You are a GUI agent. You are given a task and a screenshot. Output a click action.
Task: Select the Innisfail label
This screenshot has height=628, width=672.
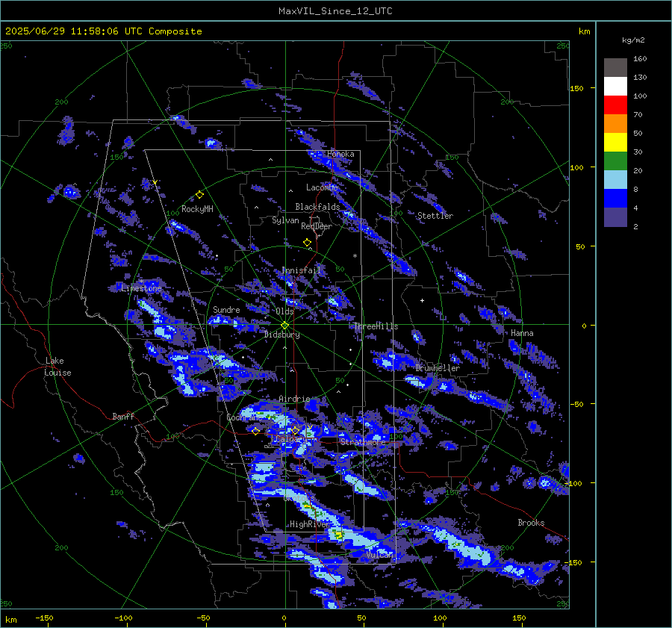302,270
